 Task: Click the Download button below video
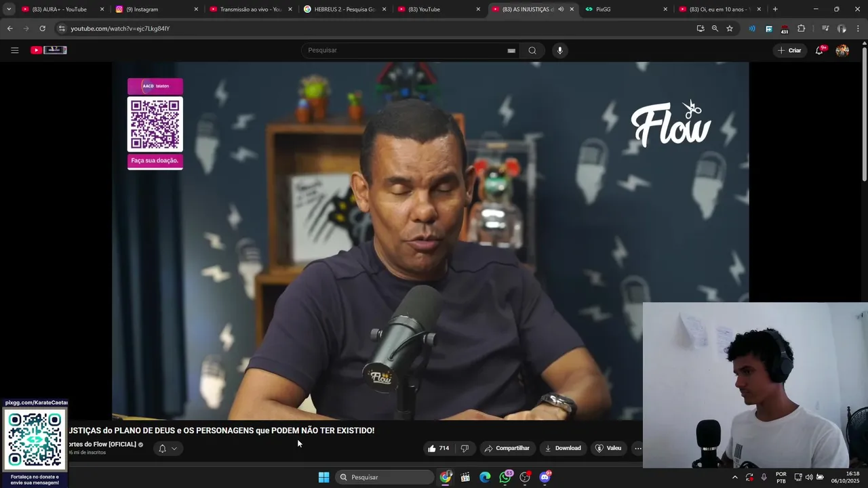point(562,448)
